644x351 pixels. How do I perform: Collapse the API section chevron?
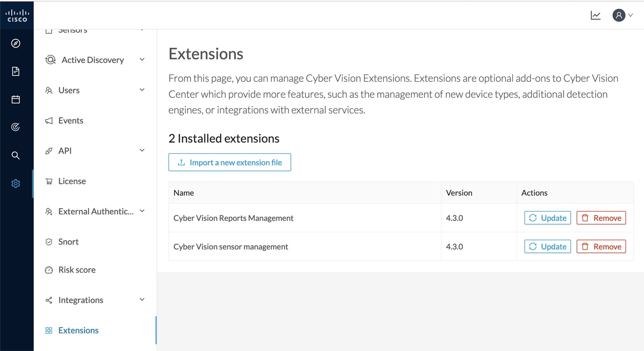click(142, 150)
